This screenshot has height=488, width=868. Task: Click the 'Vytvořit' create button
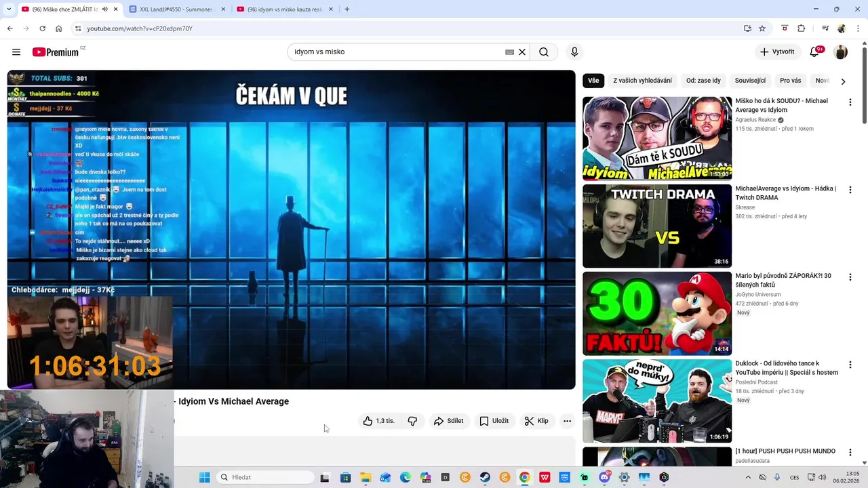click(x=777, y=52)
